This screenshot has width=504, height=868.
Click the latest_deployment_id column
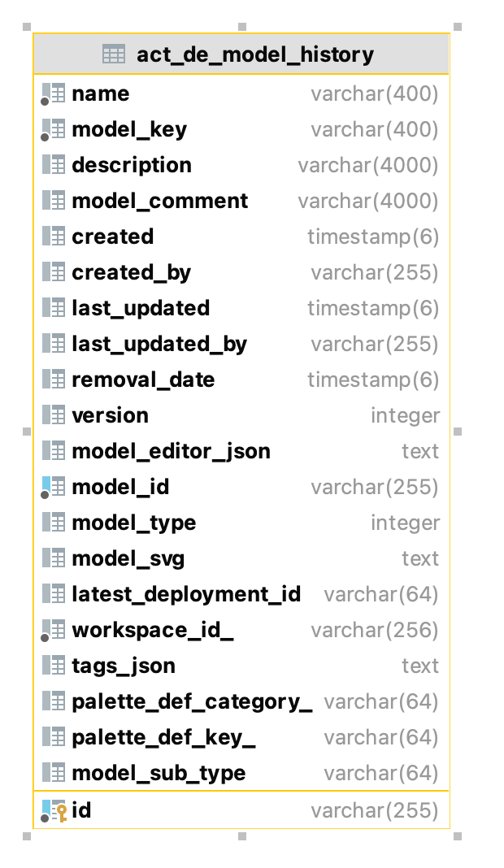(x=186, y=595)
